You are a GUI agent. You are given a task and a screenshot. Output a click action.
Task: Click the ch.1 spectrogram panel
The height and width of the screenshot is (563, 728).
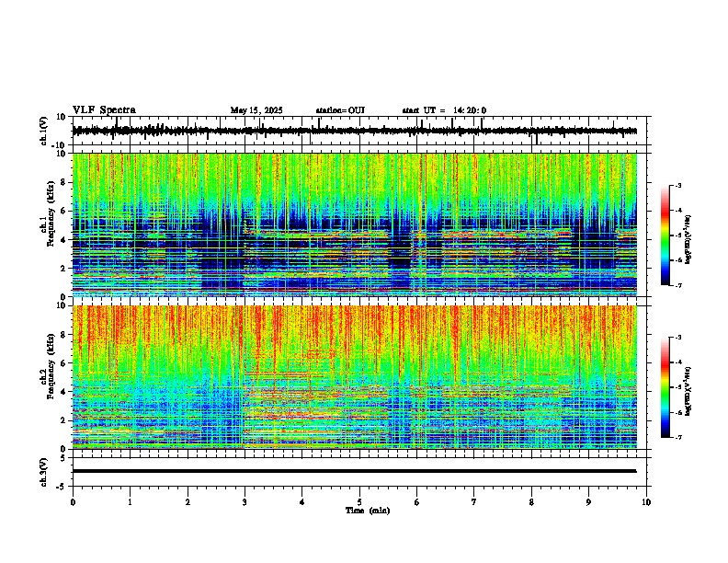click(x=355, y=224)
